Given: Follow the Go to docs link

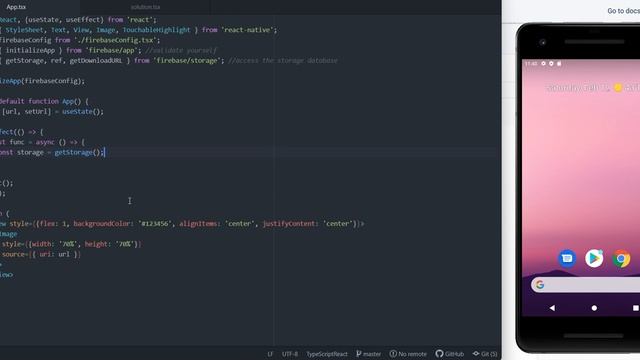Looking at the screenshot, I should coord(623,11).
